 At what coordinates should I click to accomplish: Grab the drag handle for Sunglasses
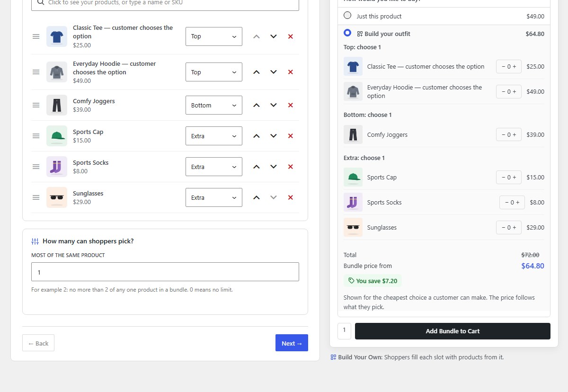click(x=36, y=197)
